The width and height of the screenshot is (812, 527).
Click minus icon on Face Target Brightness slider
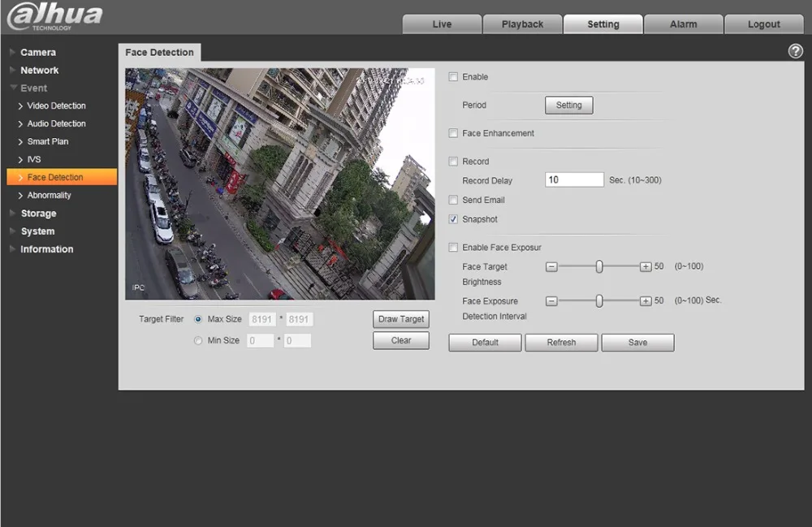551,266
